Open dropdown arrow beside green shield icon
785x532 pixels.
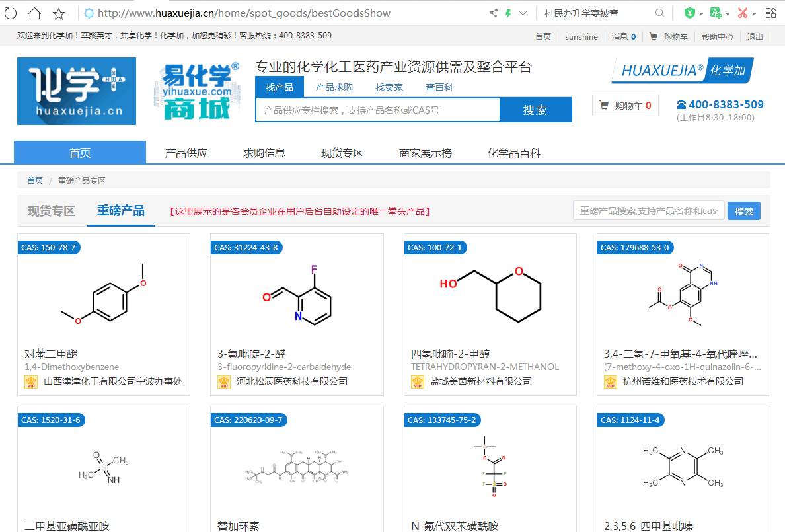tap(701, 14)
